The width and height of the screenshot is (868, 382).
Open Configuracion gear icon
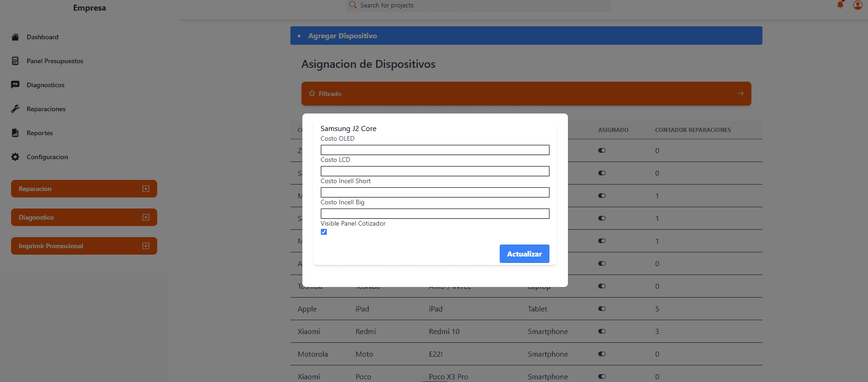15,157
